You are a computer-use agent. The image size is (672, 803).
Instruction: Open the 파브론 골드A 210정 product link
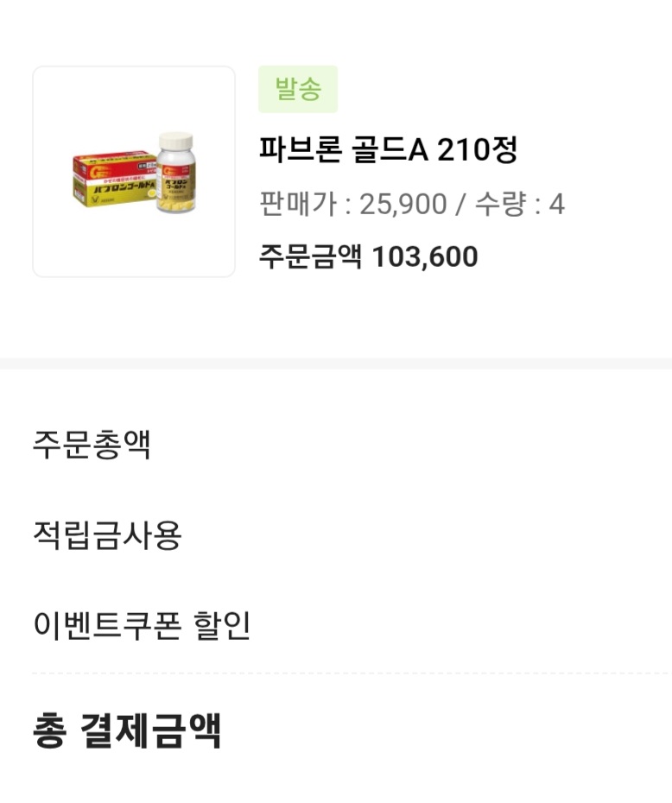click(388, 150)
